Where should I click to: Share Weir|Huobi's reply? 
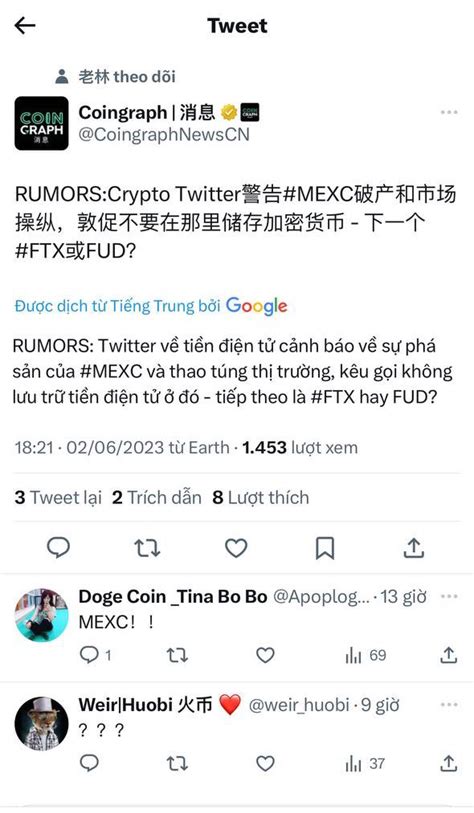449,763
